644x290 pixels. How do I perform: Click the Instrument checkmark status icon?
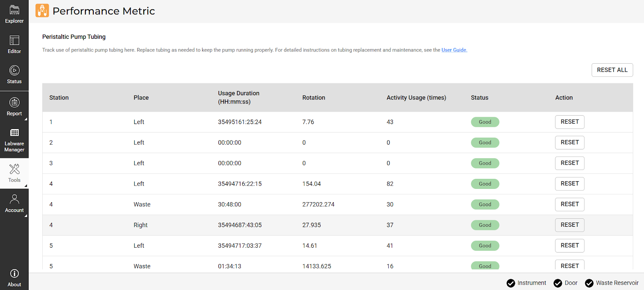[x=511, y=283]
